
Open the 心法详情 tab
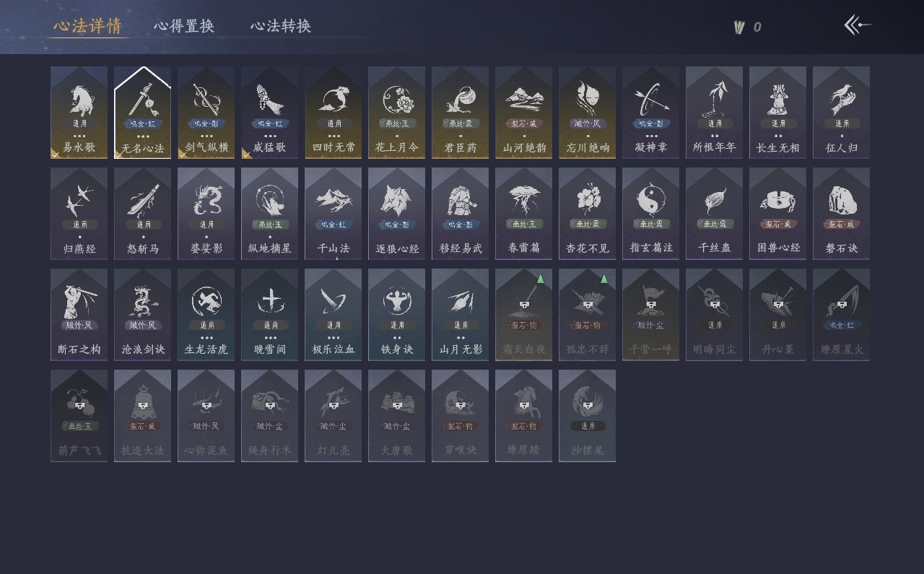click(87, 26)
